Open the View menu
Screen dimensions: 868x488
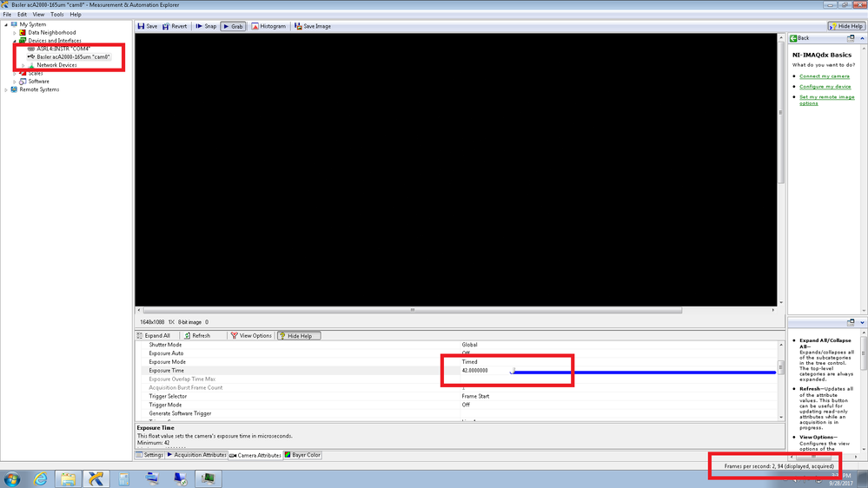39,15
